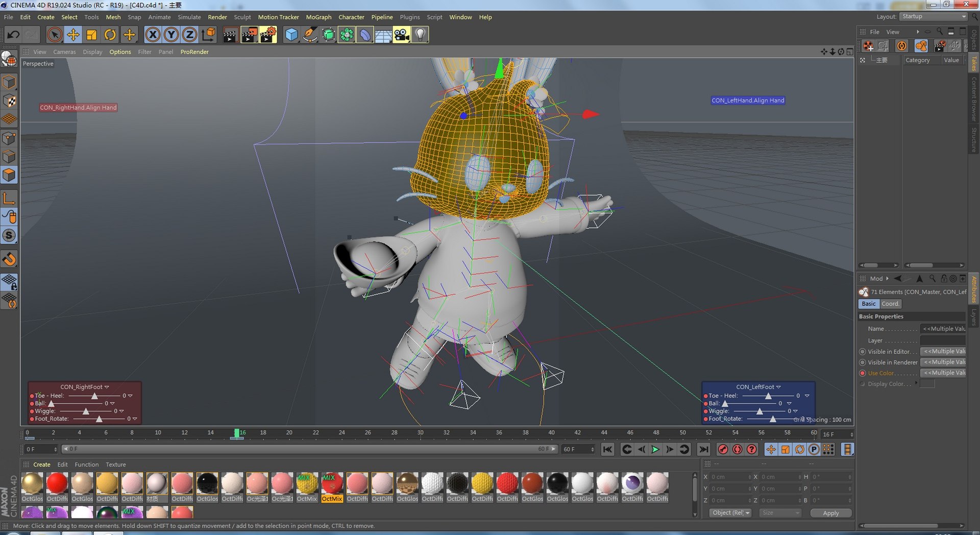Open viewport Cameras menu

click(x=64, y=52)
